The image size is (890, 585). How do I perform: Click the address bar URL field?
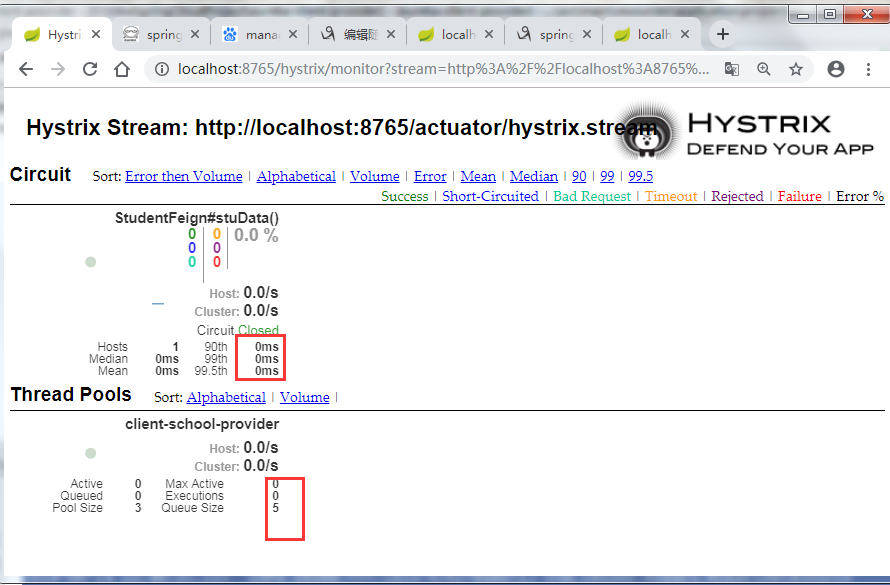tap(443, 69)
